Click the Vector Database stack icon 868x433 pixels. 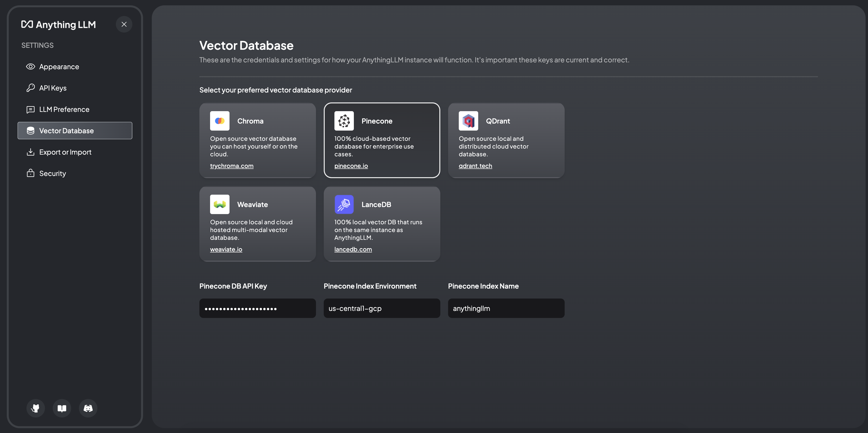point(30,131)
